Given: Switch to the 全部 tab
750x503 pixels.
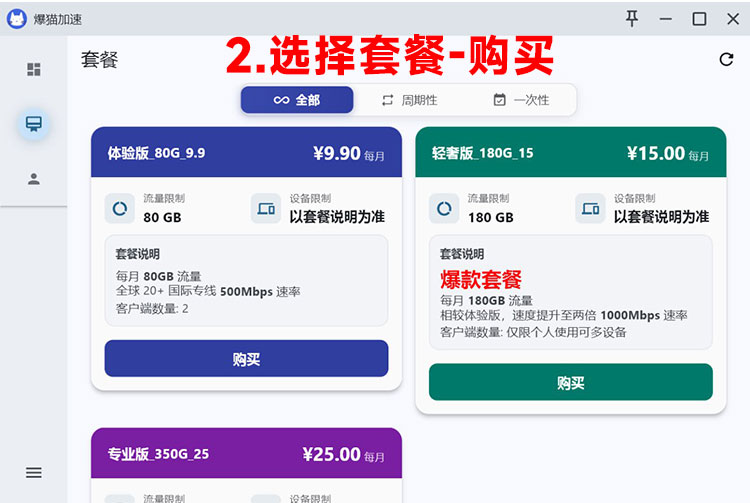Looking at the screenshot, I should point(297,100).
